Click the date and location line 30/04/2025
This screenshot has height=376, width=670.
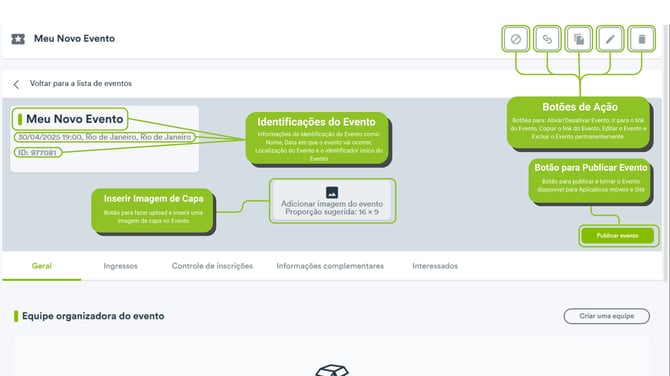tap(104, 137)
